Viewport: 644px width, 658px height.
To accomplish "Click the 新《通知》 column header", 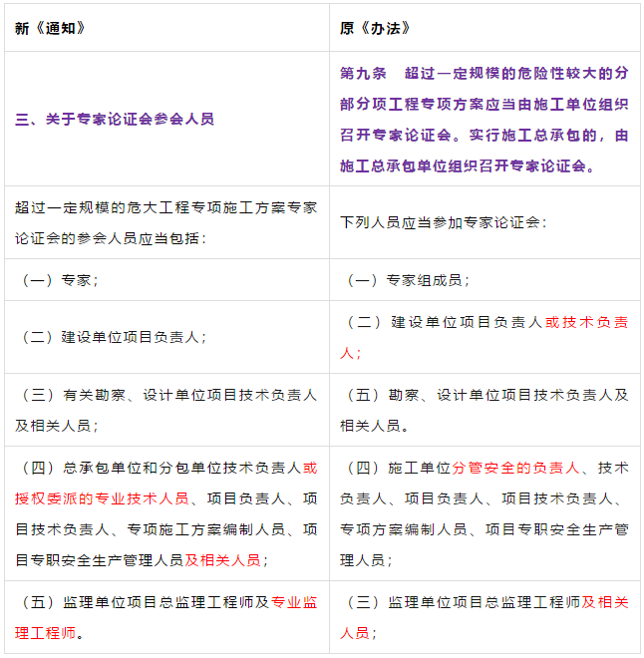I will point(51,29).
